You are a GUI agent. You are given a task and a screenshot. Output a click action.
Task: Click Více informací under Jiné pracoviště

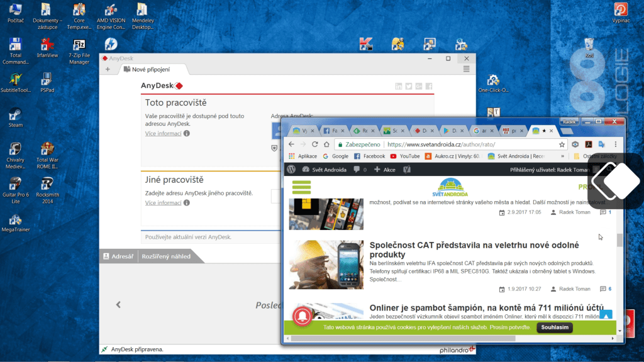tap(163, 203)
